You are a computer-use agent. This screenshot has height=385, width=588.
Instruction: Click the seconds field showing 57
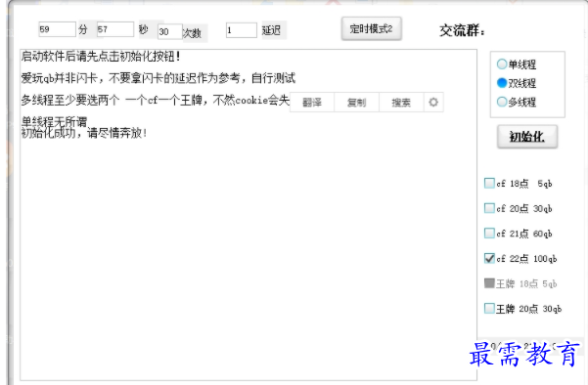[x=115, y=29]
